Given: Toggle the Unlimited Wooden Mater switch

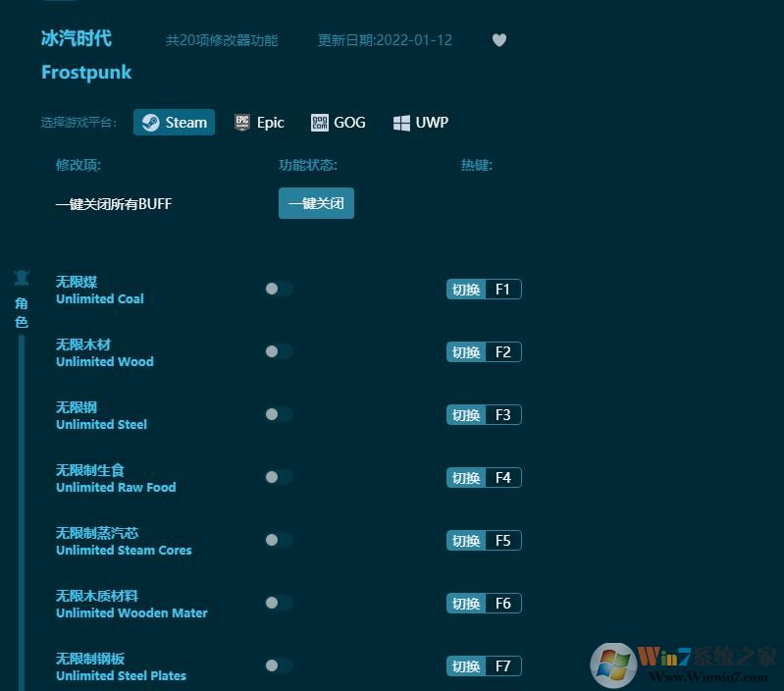Looking at the screenshot, I should tap(279, 603).
